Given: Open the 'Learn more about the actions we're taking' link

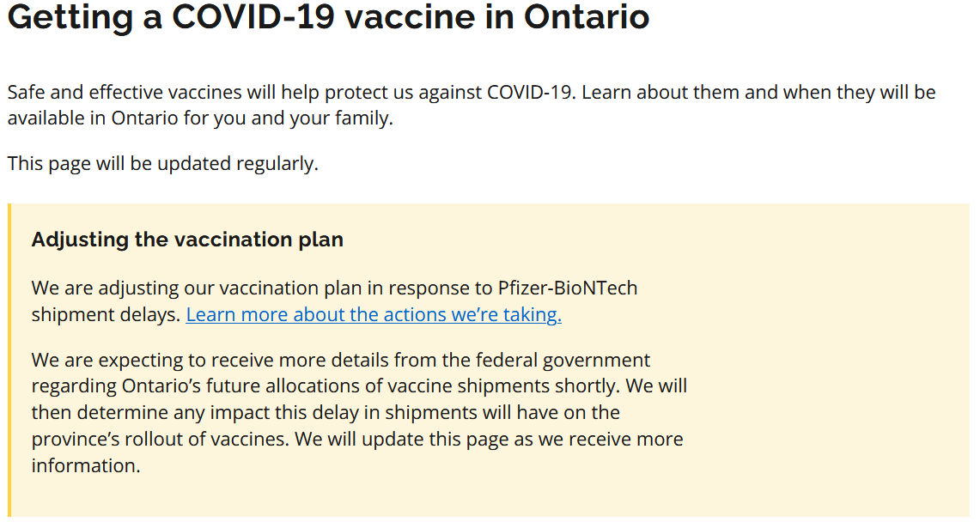Looking at the screenshot, I should click(374, 314).
